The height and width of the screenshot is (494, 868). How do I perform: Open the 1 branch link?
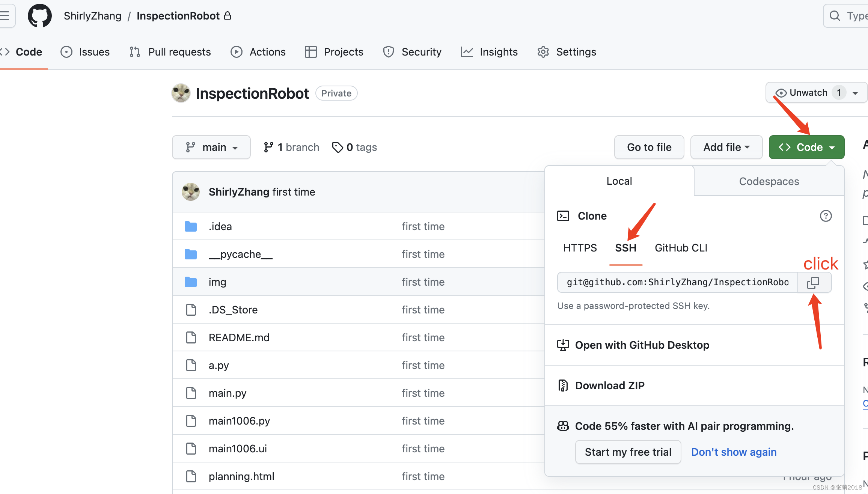click(x=291, y=147)
